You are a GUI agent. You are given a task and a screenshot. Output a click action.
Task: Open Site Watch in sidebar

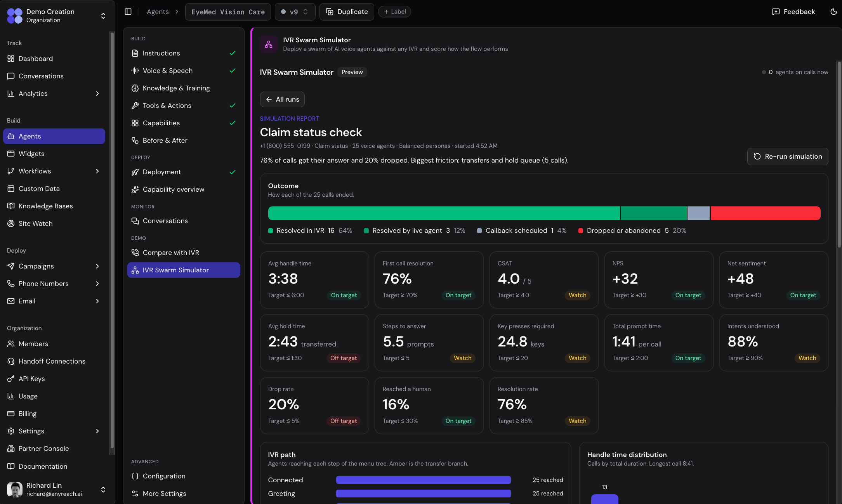point(54,223)
